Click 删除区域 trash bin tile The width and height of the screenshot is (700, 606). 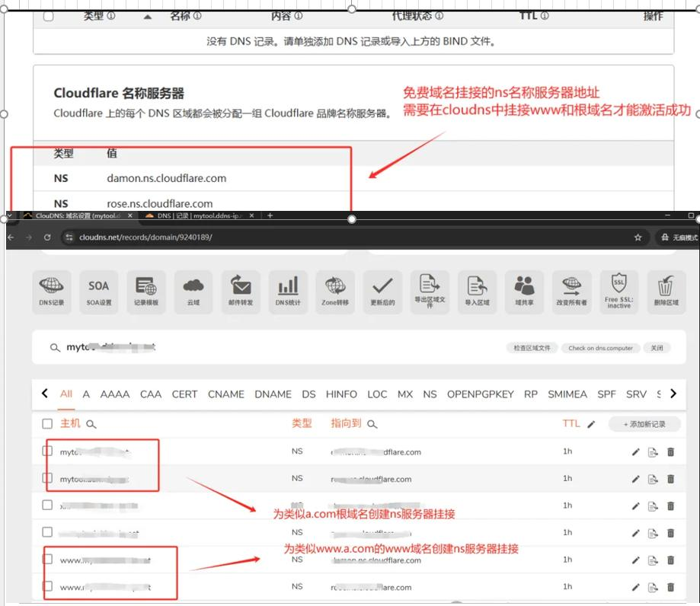tap(666, 292)
